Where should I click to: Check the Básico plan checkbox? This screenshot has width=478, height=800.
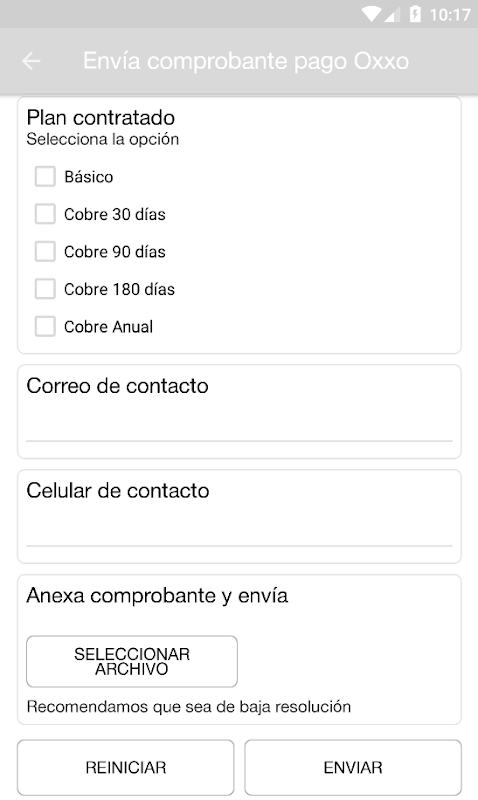45,177
